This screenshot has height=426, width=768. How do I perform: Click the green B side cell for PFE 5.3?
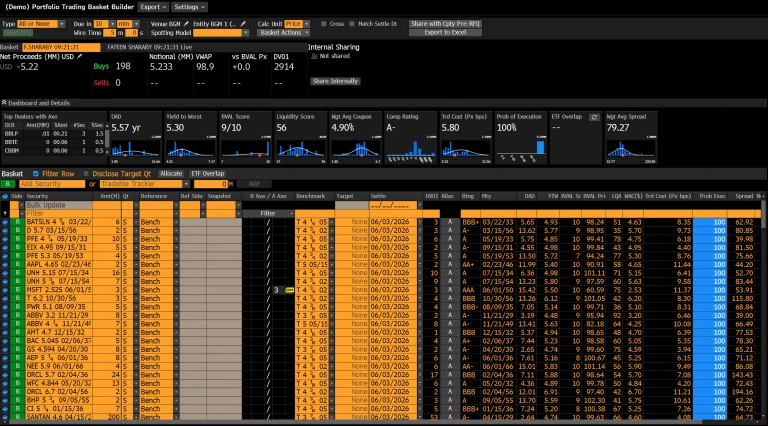pos(18,256)
